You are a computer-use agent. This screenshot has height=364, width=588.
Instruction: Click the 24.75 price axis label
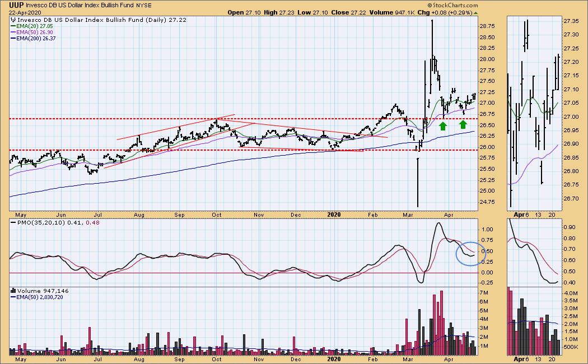(x=487, y=202)
